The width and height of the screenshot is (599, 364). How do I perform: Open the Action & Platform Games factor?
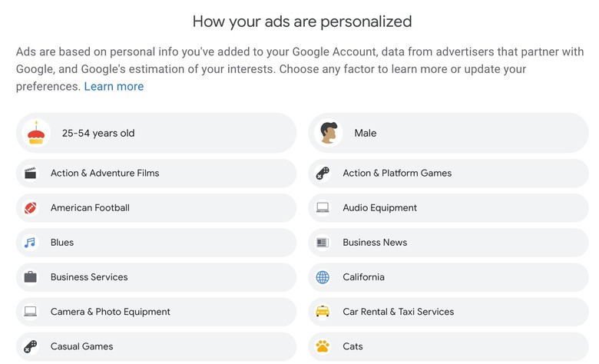448,173
